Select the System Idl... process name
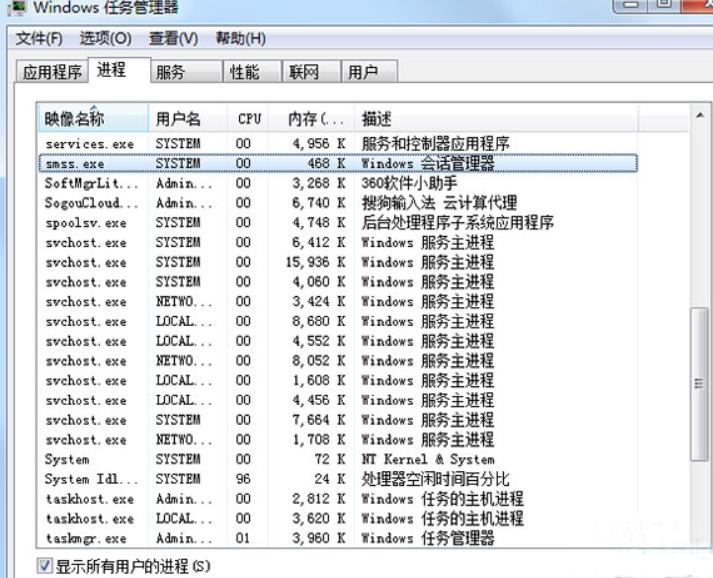The image size is (713, 578). [x=91, y=479]
